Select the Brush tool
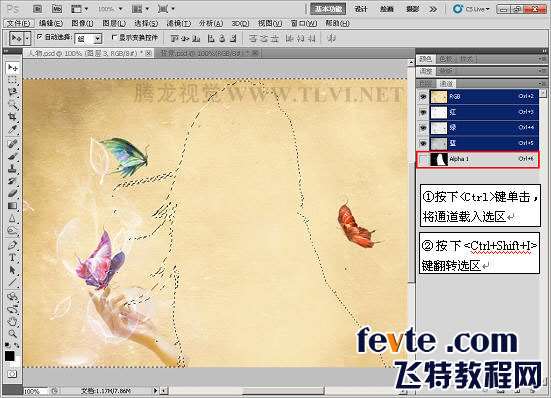551x398 pixels. tap(13, 156)
